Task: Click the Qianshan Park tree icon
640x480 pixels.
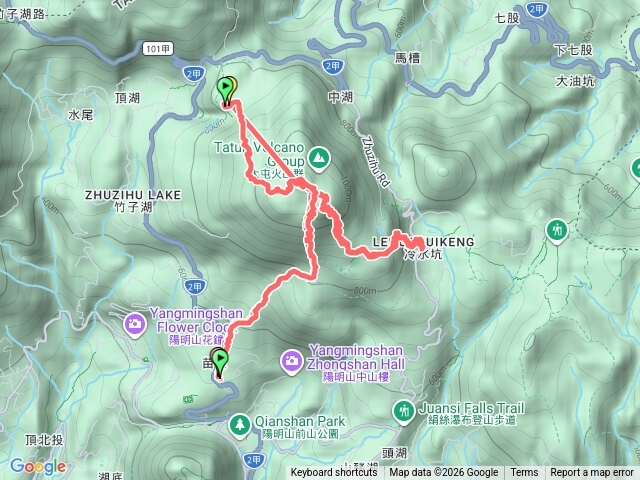Action: coord(240,425)
